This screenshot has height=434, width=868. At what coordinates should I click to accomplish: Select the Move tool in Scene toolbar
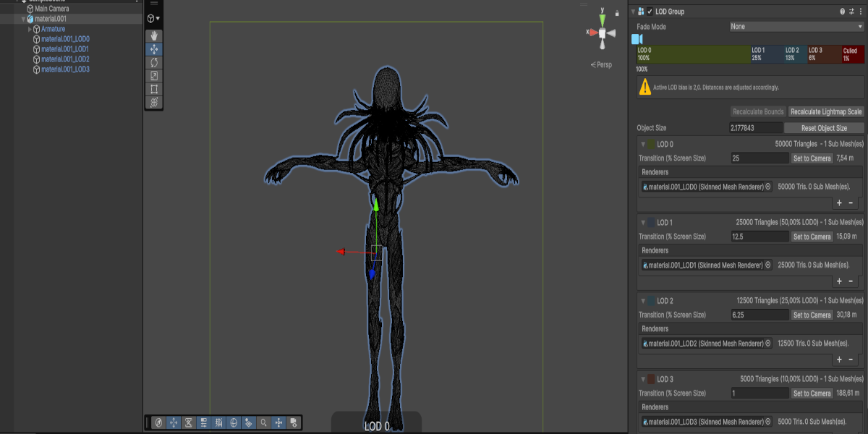click(x=154, y=49)
